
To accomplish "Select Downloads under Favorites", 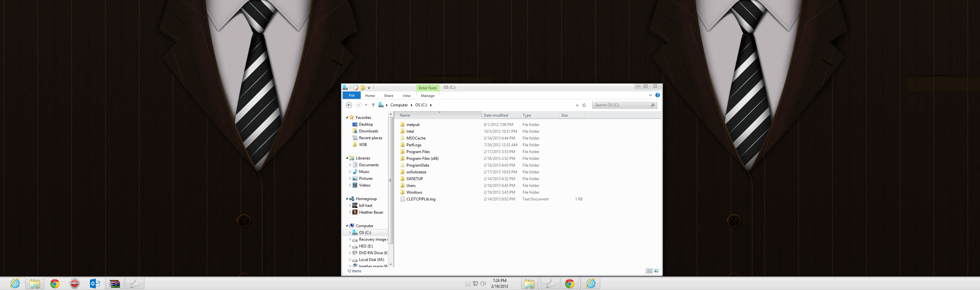I will coord(368,131).
